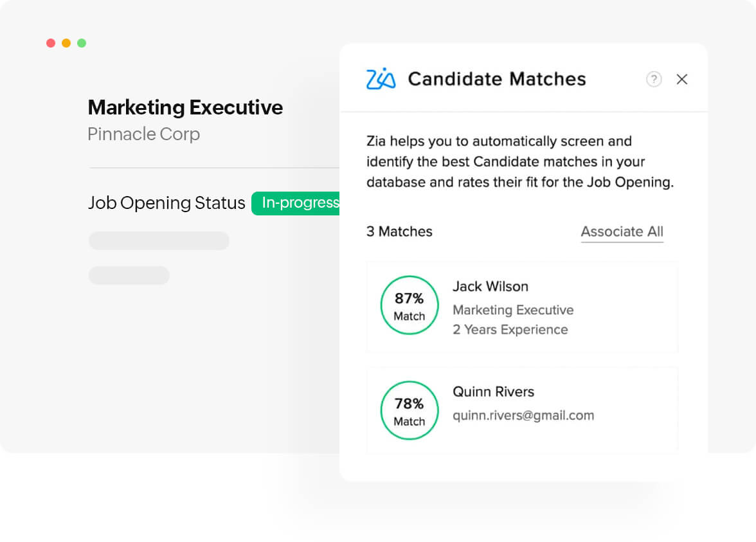Screen dimensions: 756x542
Task: Click Jack Wilson's 87% match circle
Action: point(410,305)
